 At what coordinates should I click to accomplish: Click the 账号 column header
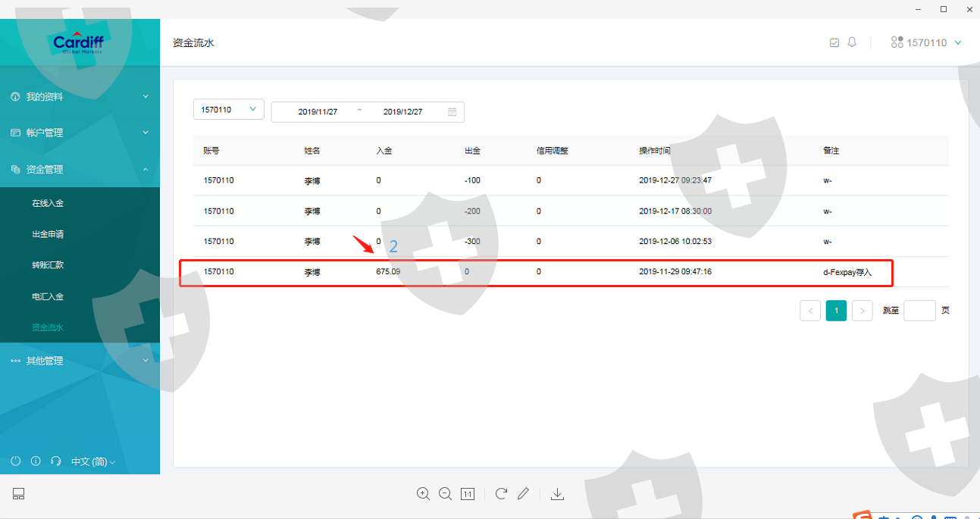click(211, 151)
